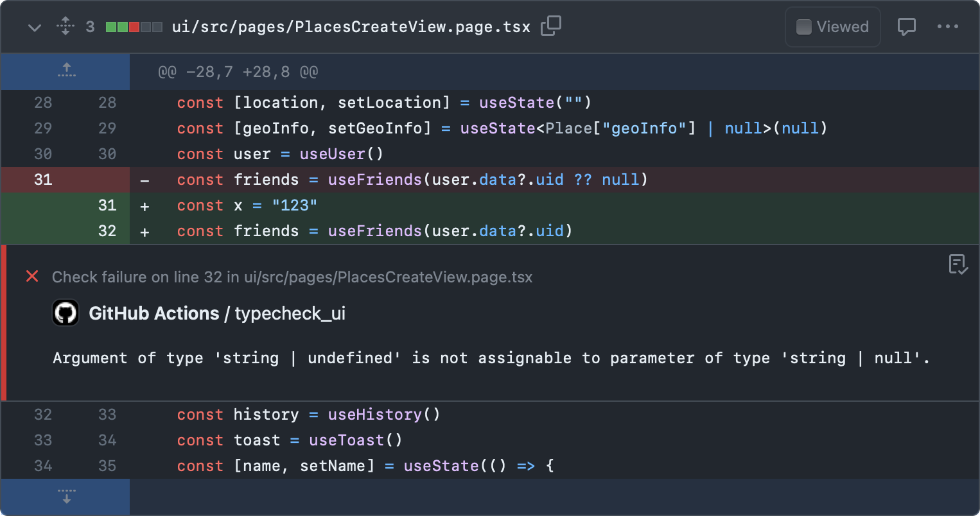Collapse the PlacesCreateView.page.tsx file diff
Image resolution: width=980 pixels, height=516 pixels.
pyautogui.click(x=35, y=27)
